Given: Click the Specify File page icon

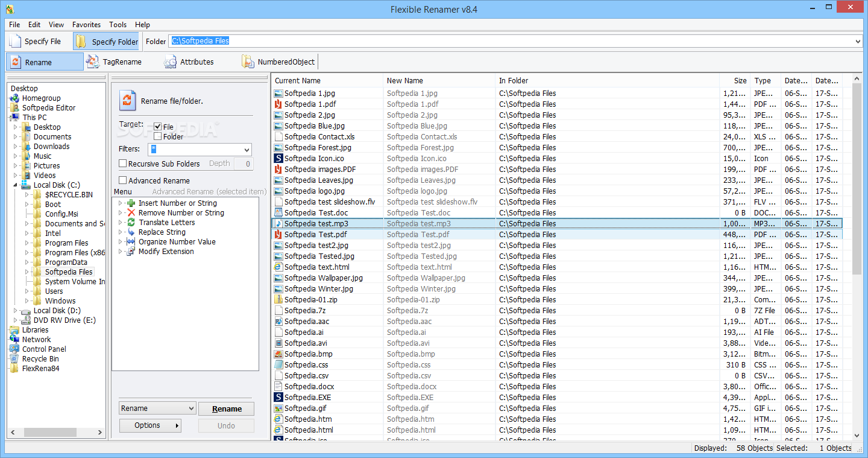Looking at the screenshot, I should coord(15,41).
